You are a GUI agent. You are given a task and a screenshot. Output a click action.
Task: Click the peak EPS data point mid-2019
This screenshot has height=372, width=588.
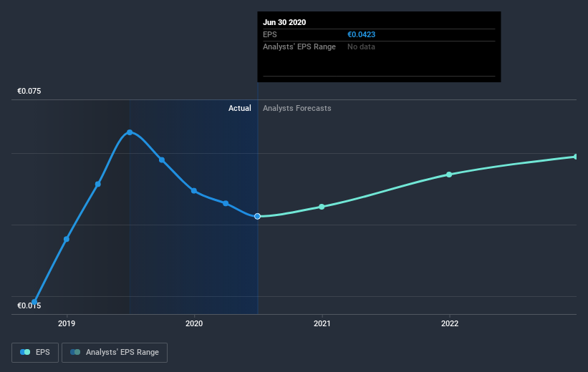click(x=130, y=132)
